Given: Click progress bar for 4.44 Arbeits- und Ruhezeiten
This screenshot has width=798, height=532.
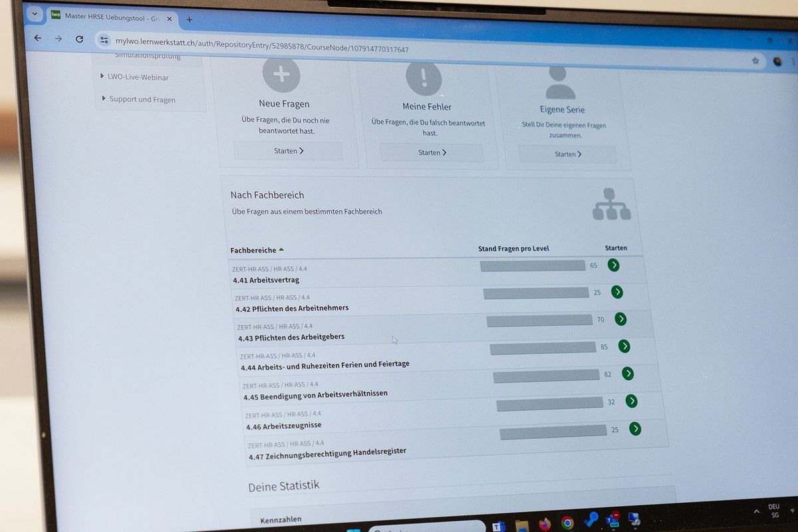Looking at the screenshot, I should click(543, 348).
